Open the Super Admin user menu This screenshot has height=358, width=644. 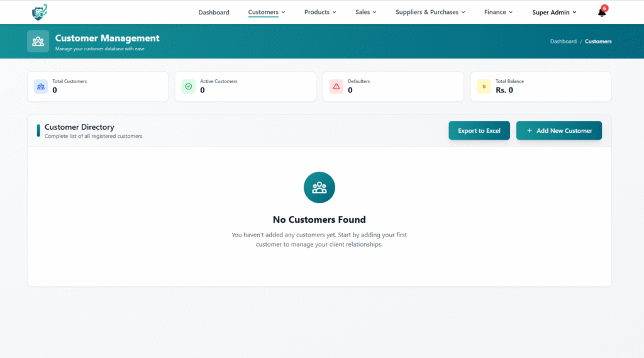(x=554, y=12)
